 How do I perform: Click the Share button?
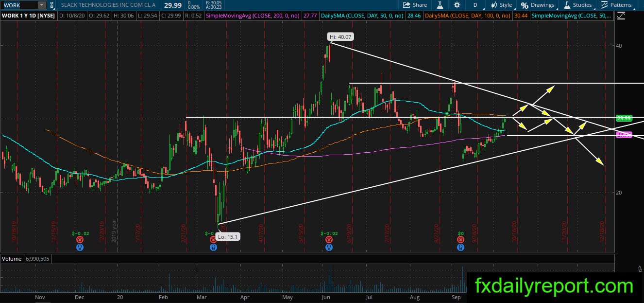point(415,5)
